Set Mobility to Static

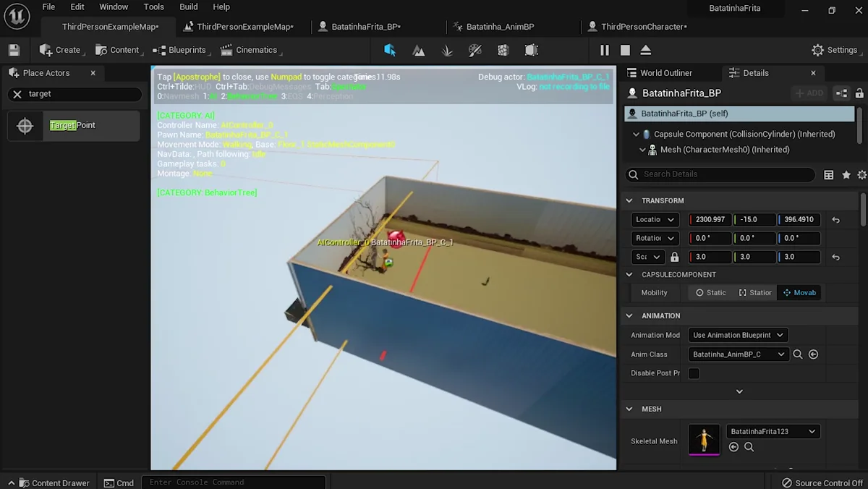tap(711, 293)
